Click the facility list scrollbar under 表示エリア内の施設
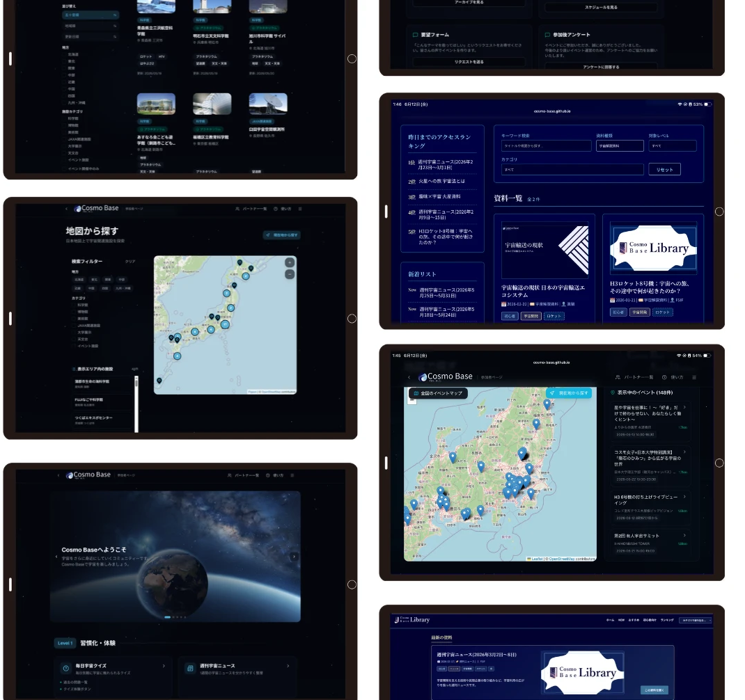745x700 pixels. 136,404
